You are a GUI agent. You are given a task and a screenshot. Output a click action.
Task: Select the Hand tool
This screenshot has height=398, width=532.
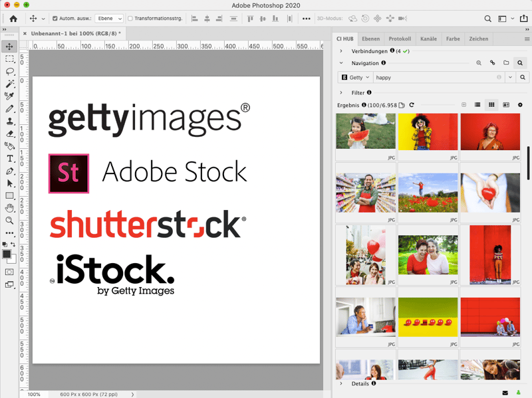point(9,208)
